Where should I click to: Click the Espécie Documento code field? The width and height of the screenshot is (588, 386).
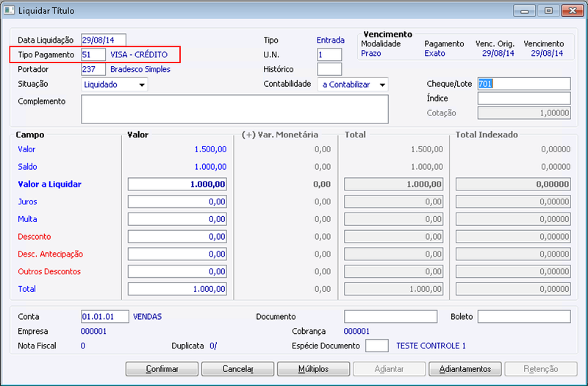click(376, 346)
